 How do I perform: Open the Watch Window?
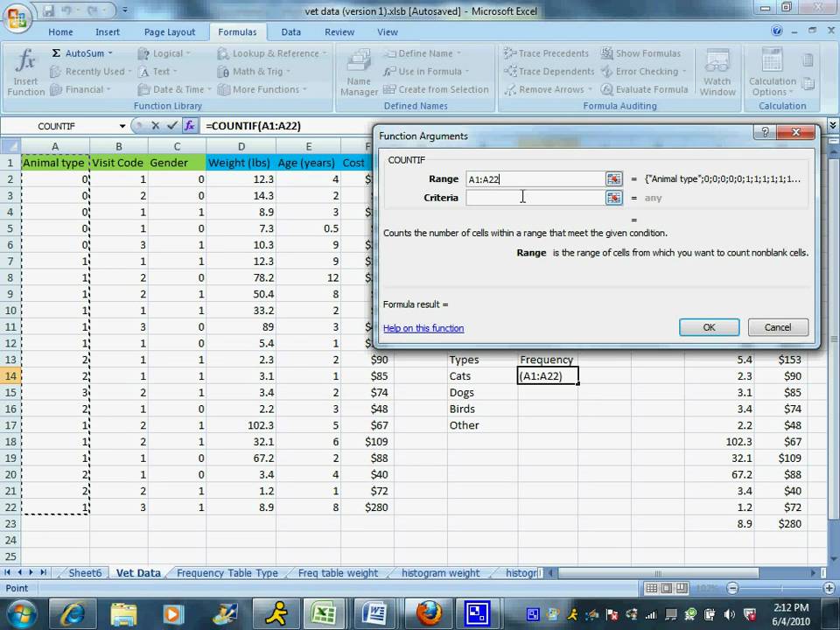pos(717,73)
